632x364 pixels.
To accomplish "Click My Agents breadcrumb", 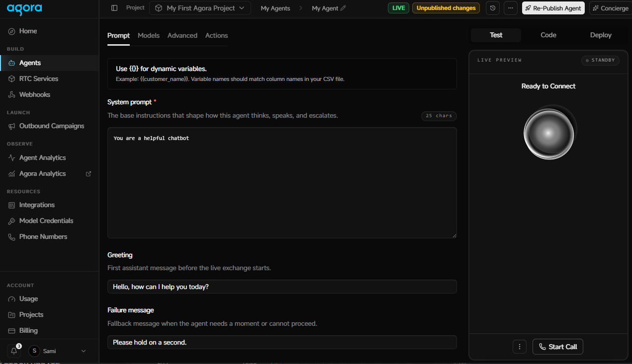I will (275, 8).
